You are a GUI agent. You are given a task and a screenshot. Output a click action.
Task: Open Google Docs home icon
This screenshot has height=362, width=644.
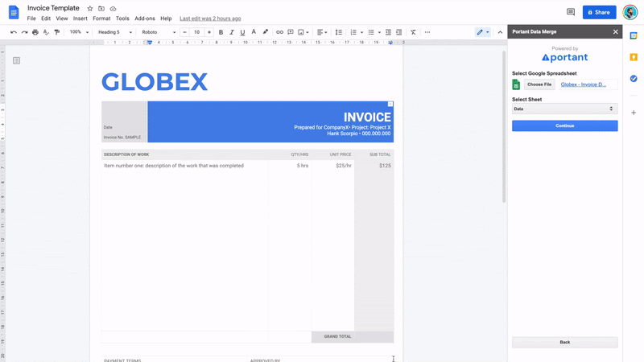point(14,12)
